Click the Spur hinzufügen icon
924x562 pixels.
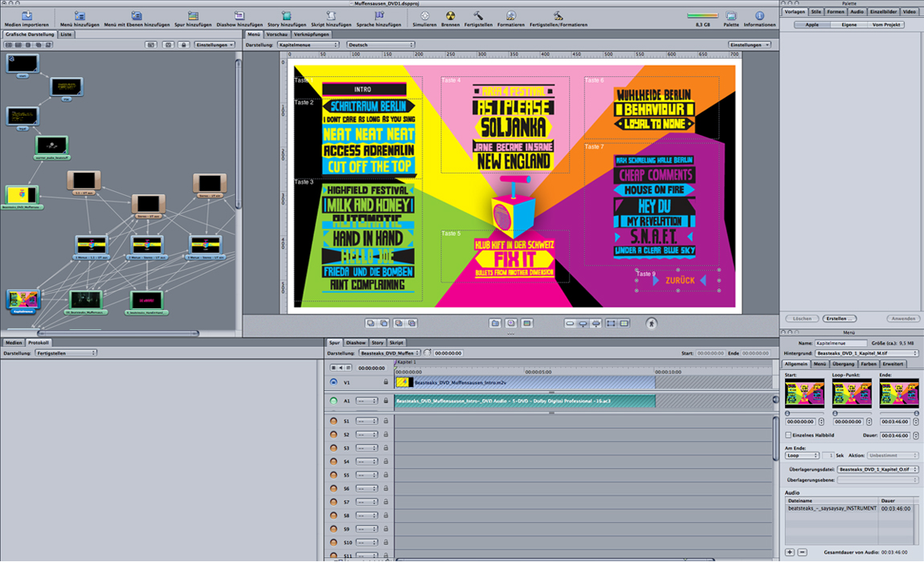tap(193, 16)
